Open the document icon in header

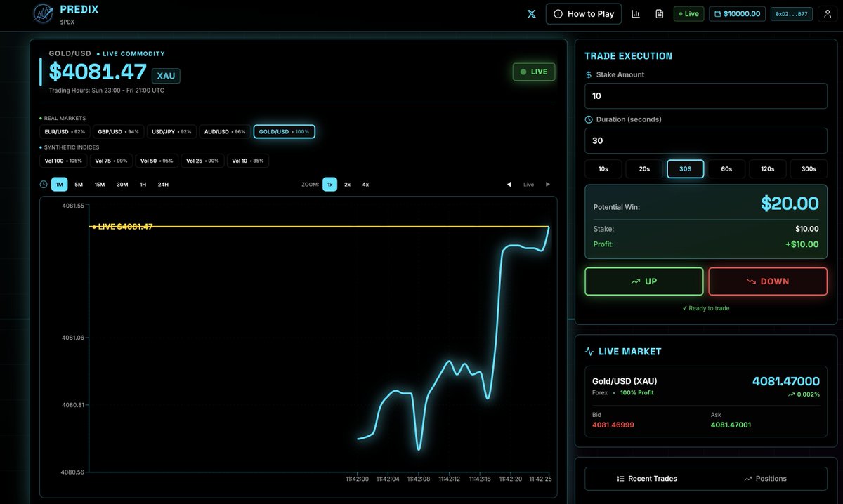[659, 14]
